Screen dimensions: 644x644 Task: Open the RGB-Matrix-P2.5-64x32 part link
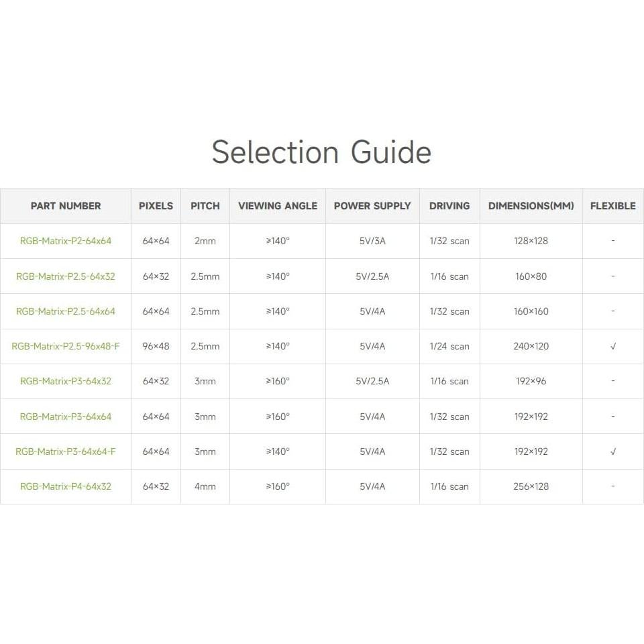pyautogui.click(x=66, y=276)
